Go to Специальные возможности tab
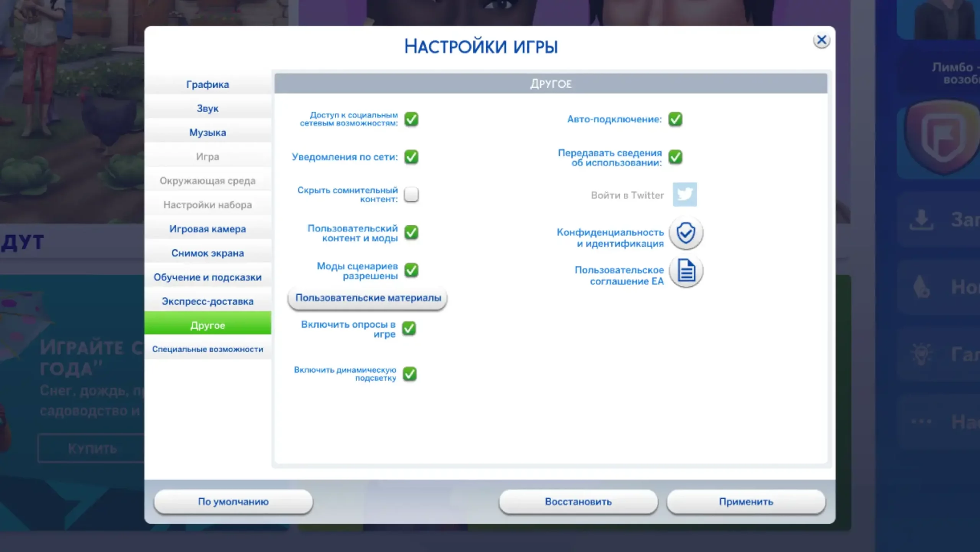This screenshot has width=980, height=552. coord(207,349)
